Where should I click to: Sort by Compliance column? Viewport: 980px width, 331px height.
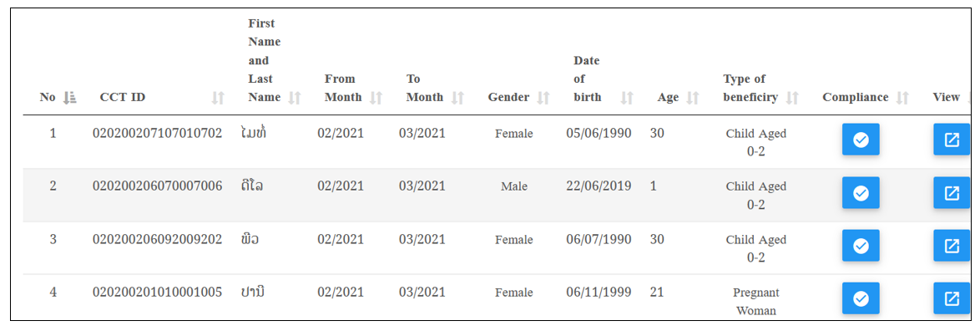tap(902, 98)
